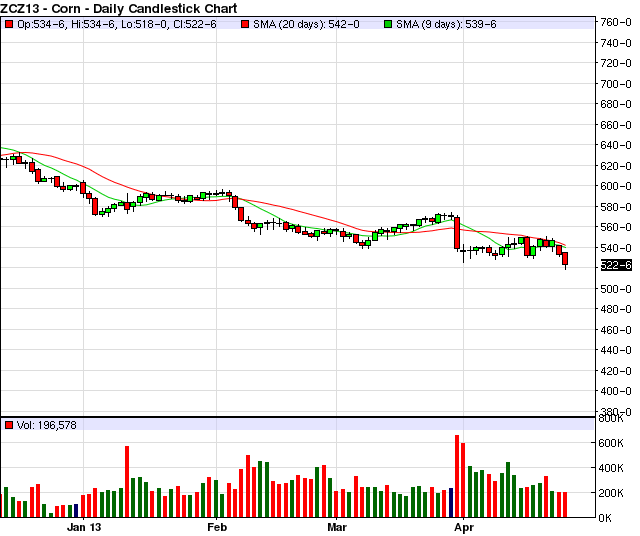Click the dark blue volume bar before April
This screenshot has height=536, width=640.
[451, 503]
